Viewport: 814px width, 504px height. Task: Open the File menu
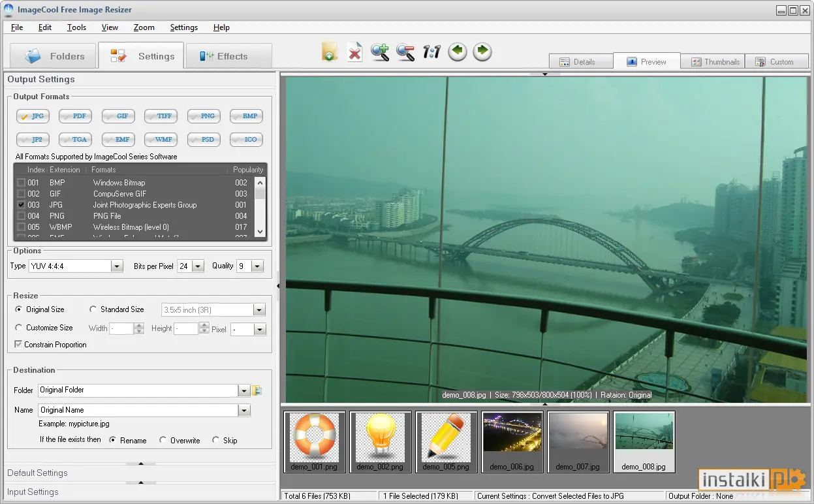17,27
